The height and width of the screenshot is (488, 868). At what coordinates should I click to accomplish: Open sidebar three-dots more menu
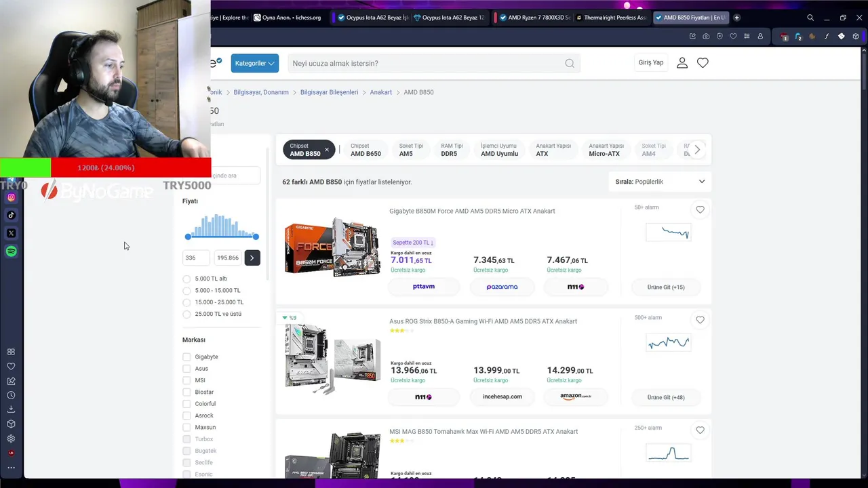(11, 467)
